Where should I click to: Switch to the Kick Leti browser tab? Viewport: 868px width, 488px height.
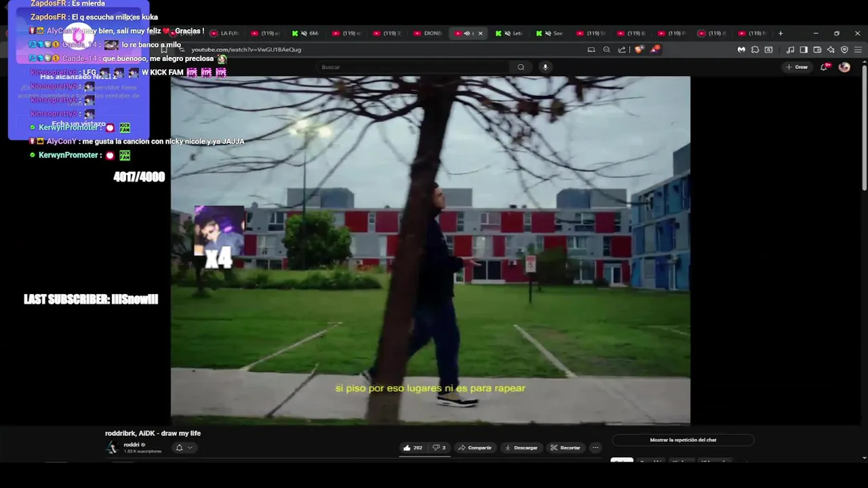coord(511,33)
